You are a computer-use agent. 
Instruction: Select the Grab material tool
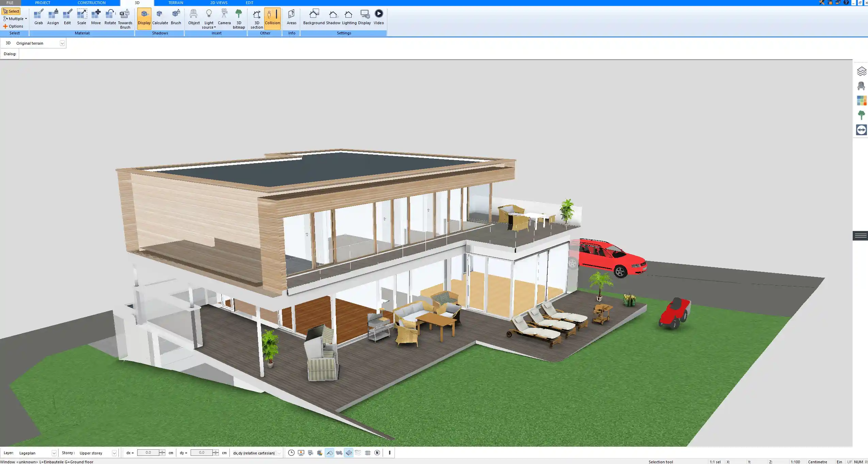38,17
